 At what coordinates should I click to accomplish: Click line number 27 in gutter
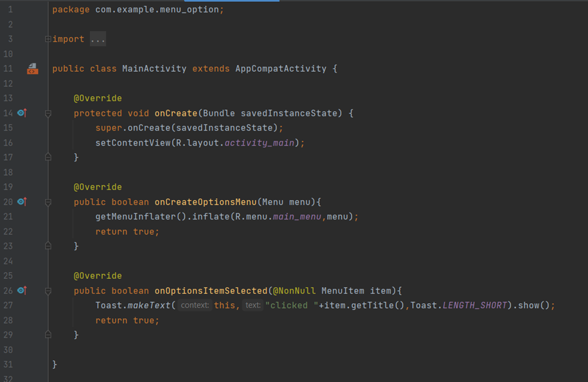pyautogui.click(x=8, y=305)
